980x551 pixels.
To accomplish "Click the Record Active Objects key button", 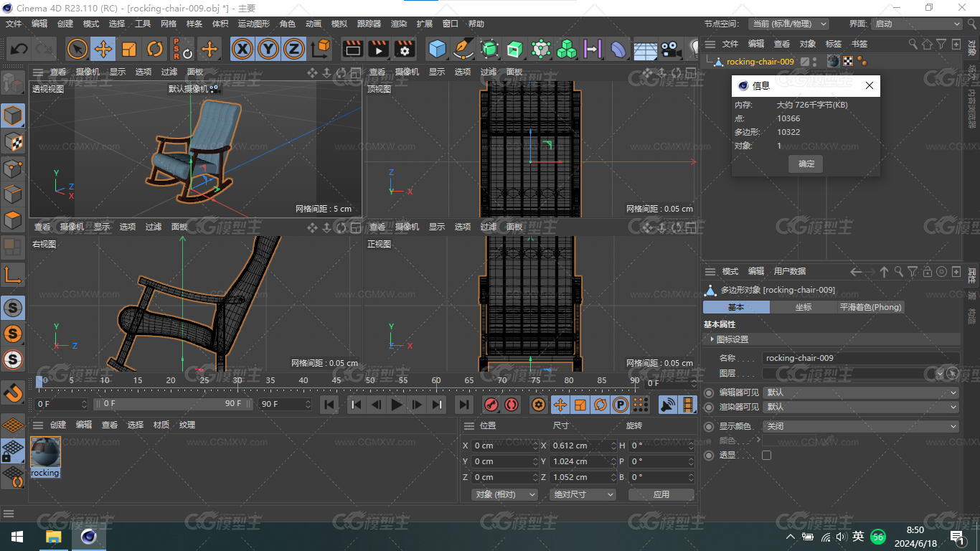I will click(491, 405).
